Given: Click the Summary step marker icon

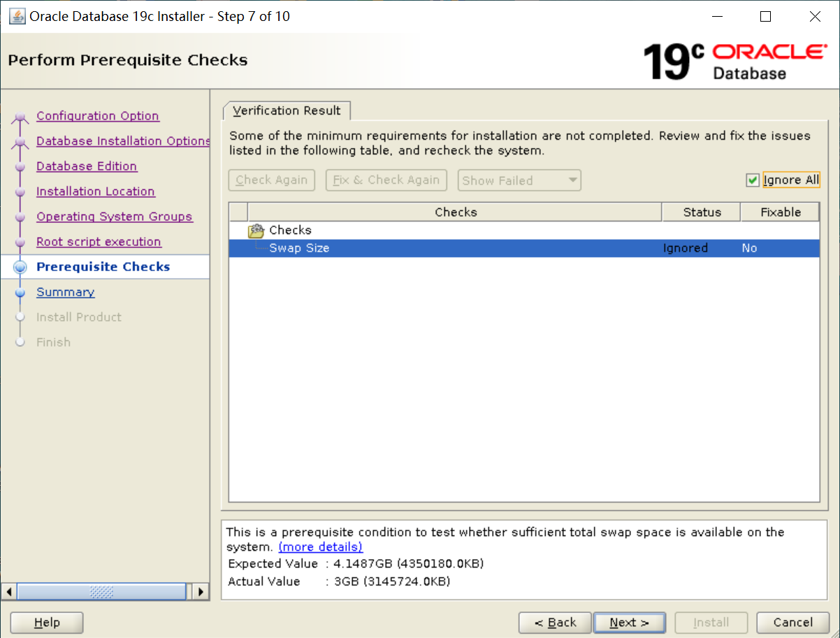Looking at the screenshot, I should pyautogui.click(x=20, y=293).
